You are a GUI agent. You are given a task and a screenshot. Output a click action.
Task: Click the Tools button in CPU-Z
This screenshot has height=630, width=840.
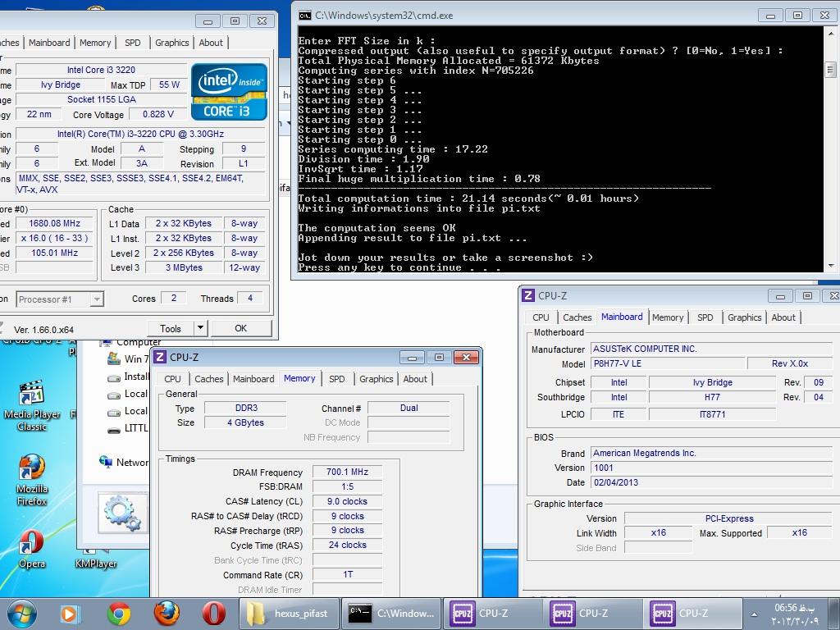pos(171,328)
